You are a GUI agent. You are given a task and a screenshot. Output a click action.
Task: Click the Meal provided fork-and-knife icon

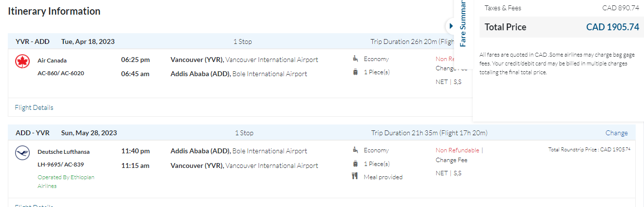point(355,176)
